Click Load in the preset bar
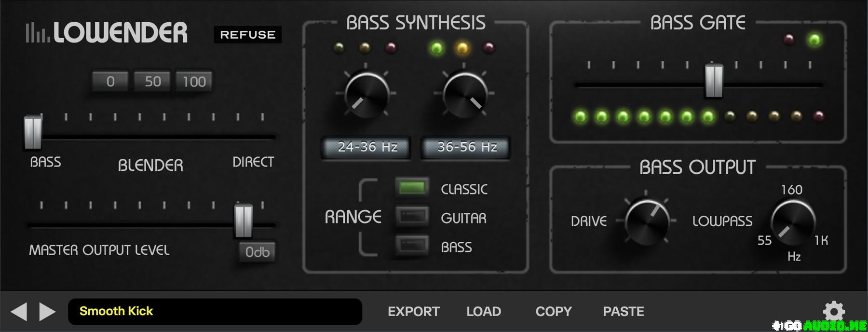868x332 pixels. [x=483, y=312]
